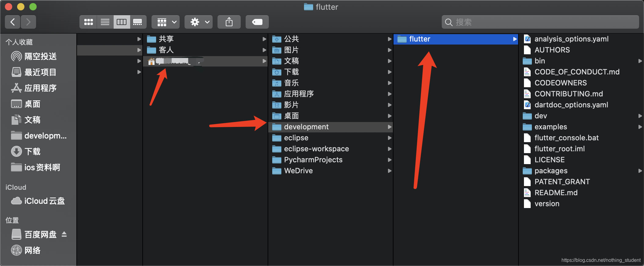
Task: Select the 公共 folder
Action: pyautogui.click(x=331, y=39)
